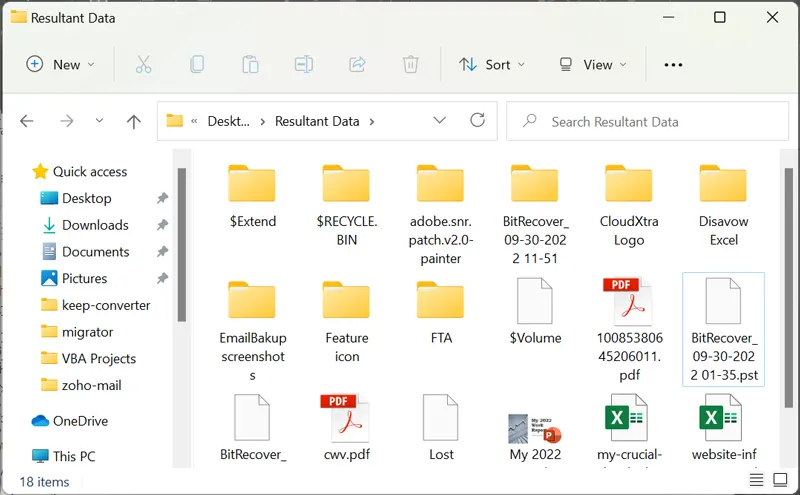
Task: Switch to large thumbnails view icon
Action: click(x=780, y=480)
